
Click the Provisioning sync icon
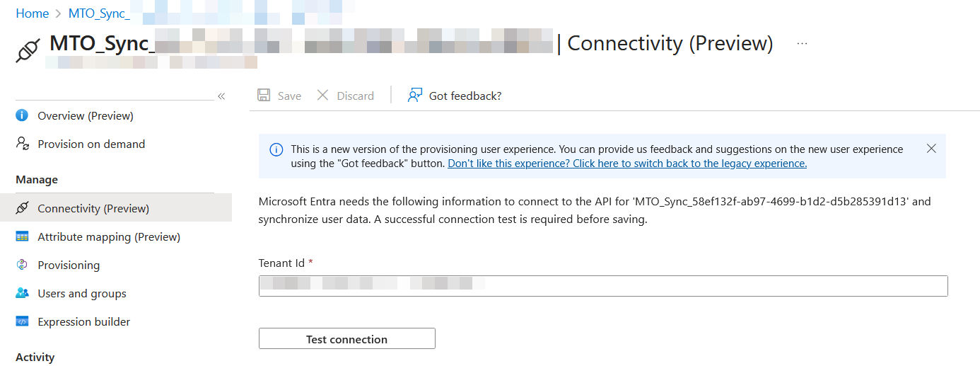23,265
